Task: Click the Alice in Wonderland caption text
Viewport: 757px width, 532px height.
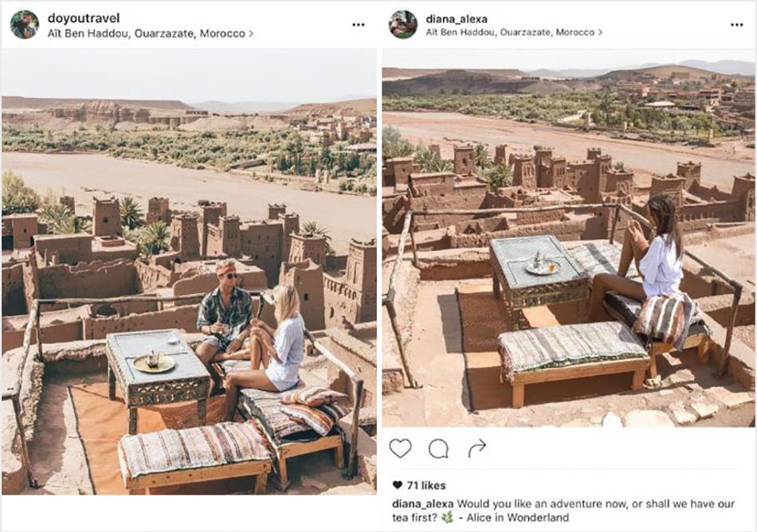Action: [x=517, y=518]
